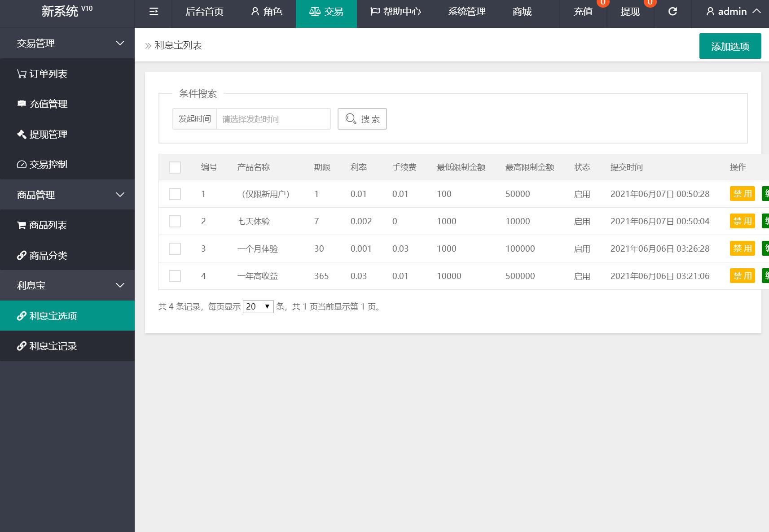769x532 pixels.
Task: Click the 500000 maximum amount cell
Action: (x=520, y=276)
